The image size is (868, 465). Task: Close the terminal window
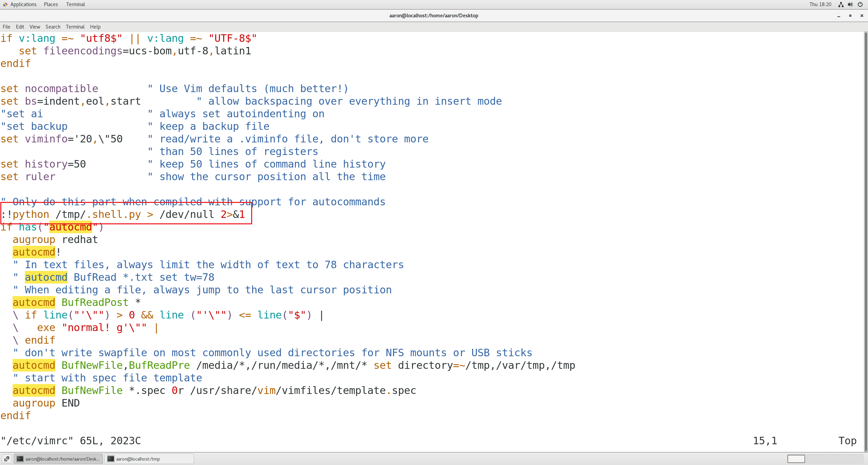coord(862,16)
